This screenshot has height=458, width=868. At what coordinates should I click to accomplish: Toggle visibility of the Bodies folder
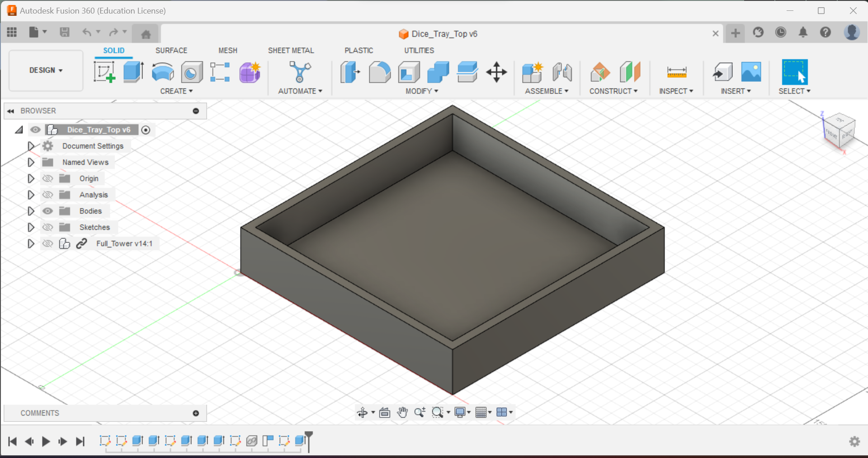click(47, 211)
